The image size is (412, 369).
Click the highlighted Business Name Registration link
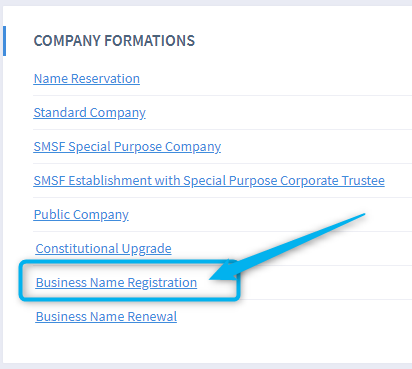click(116, 283)
